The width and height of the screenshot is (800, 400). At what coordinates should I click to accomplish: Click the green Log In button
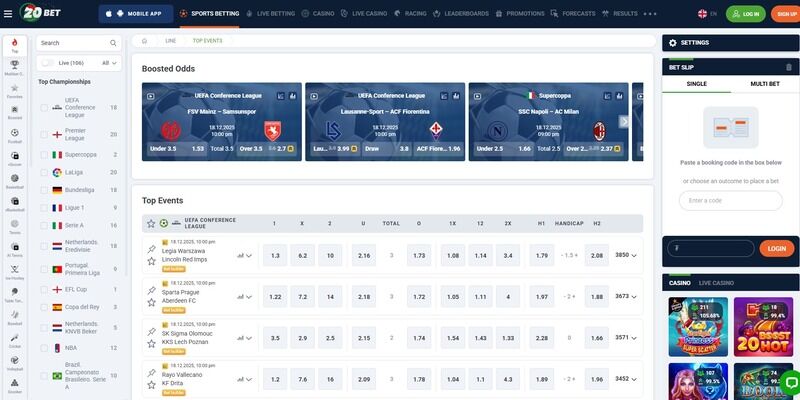[745, 14]
